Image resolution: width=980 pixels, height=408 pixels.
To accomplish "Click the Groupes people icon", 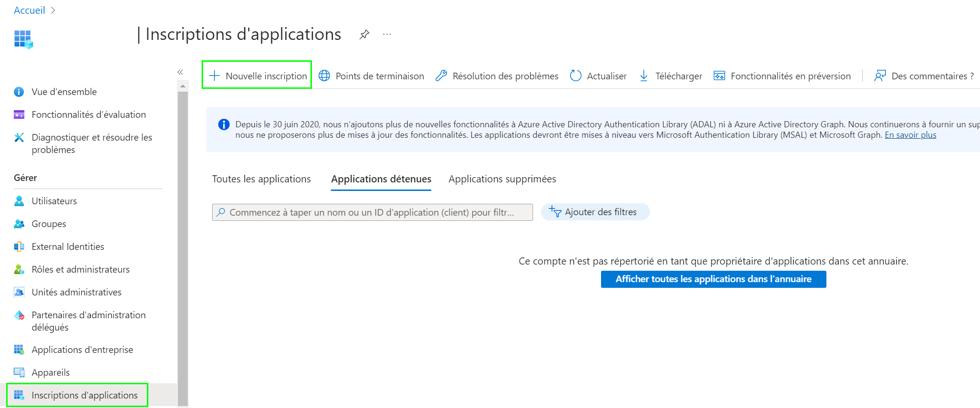I will pos(19,224).
